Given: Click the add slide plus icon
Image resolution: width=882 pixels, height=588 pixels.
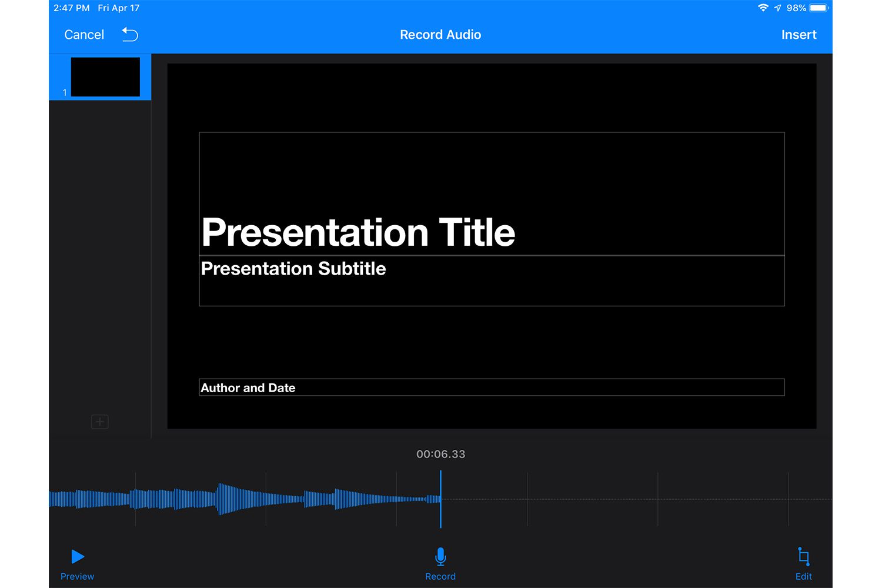Looking at the screenshot, I should click(100, 422).
